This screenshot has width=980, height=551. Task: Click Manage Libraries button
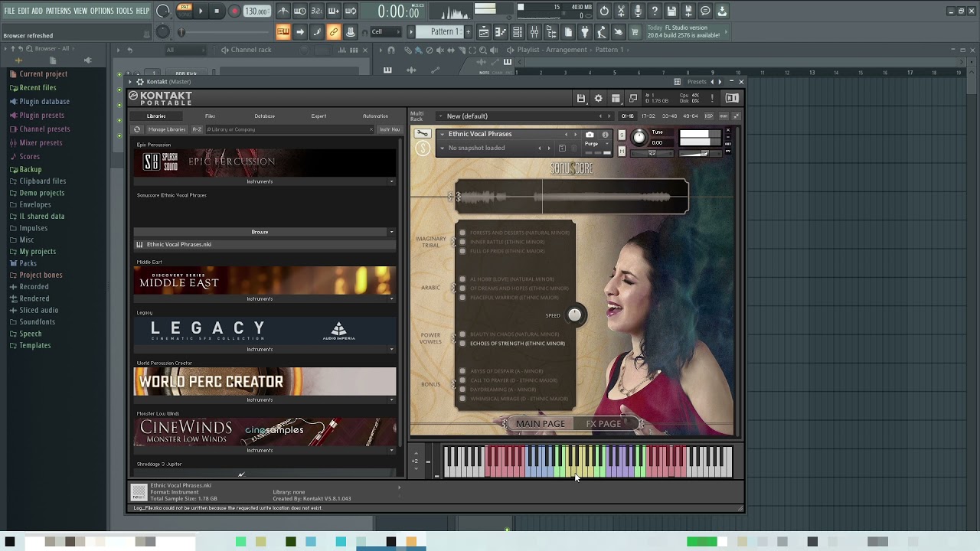tap(167, 129)
